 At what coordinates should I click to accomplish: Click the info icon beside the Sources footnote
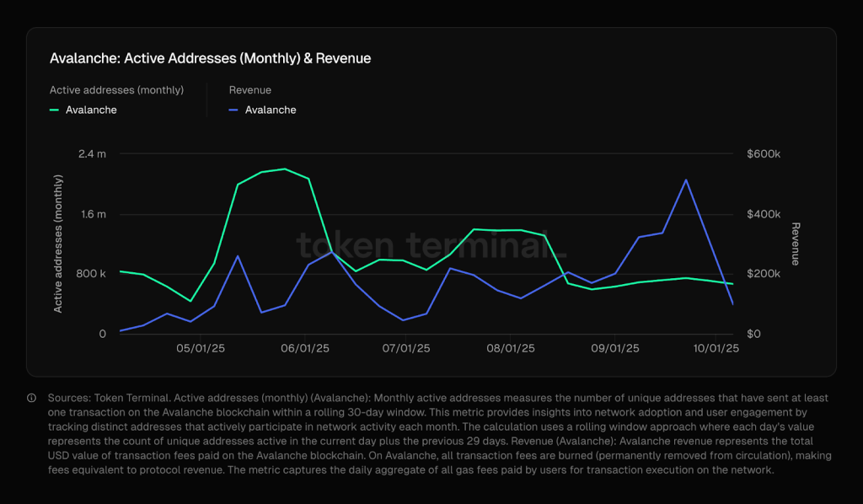click(32, 398)
